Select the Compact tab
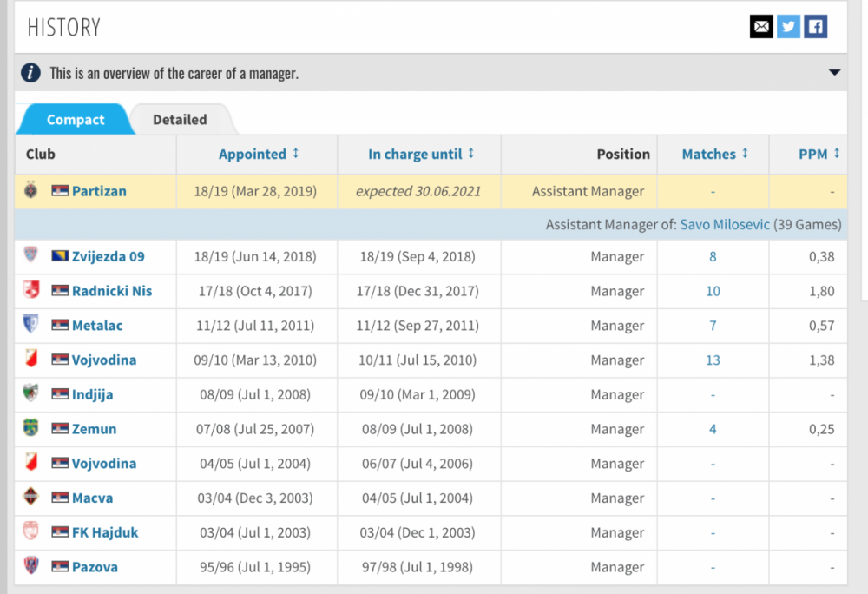 tap(76, 120)
